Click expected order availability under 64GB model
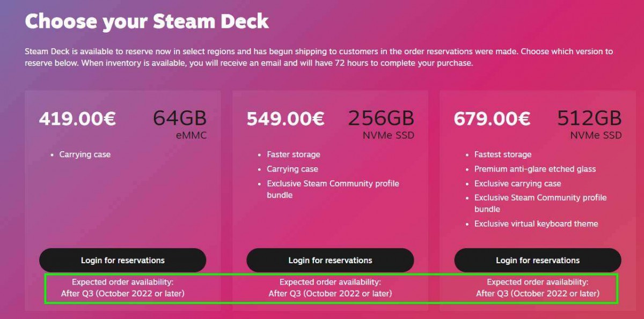Image resolution: width=644 pixels, height=319 pixels. [x=122, y=288]
